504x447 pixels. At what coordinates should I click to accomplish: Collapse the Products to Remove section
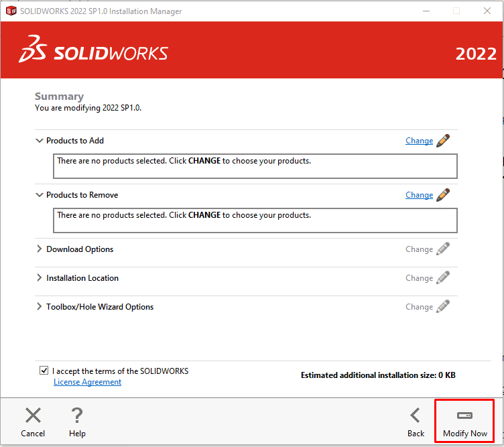tap(40, 195)
